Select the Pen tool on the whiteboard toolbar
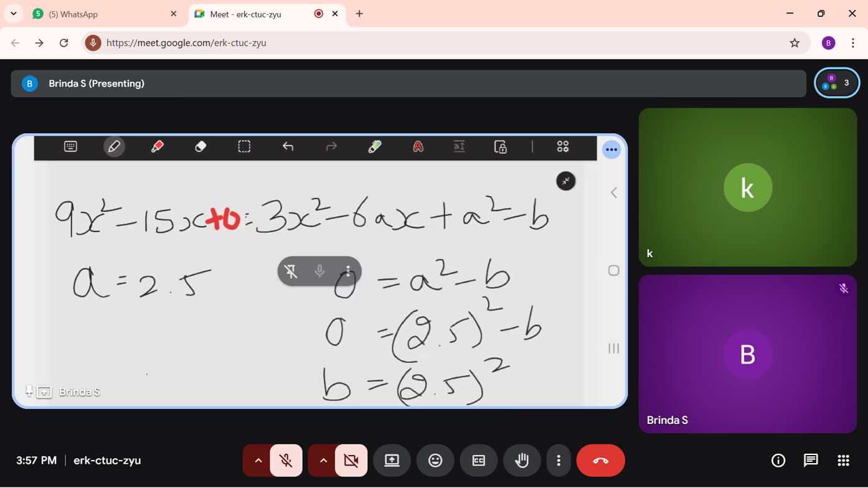 [114, 146]
